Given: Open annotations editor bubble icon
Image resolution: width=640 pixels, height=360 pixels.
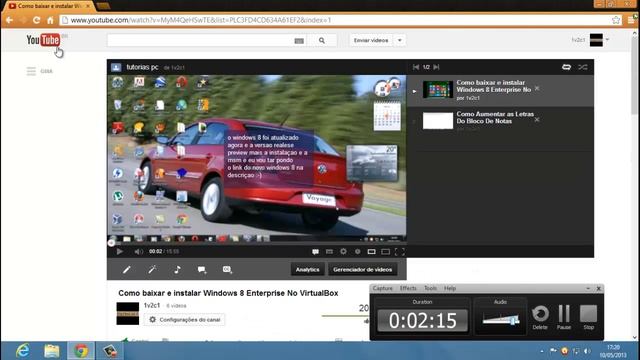Looking at the screenshot, I should tap(202, 270).
